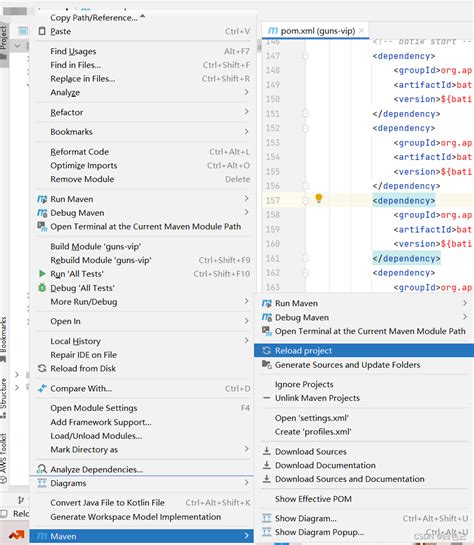Expand the Refactor submenu arrow
The width and height of the screenshot is (474, 545).
pyautogui.click(x=246, y=112)
